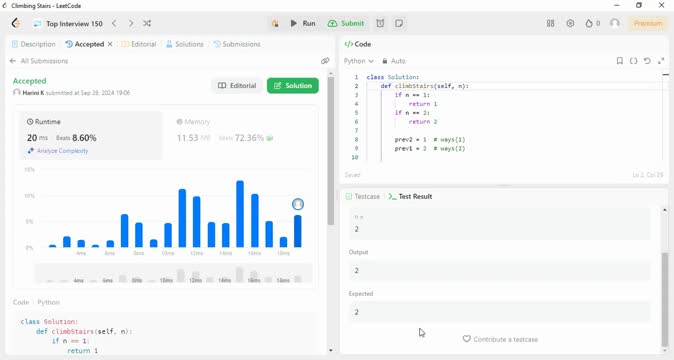Run the code
The width and height of the screenshot is (674, 360).
(x=303, y=24)
